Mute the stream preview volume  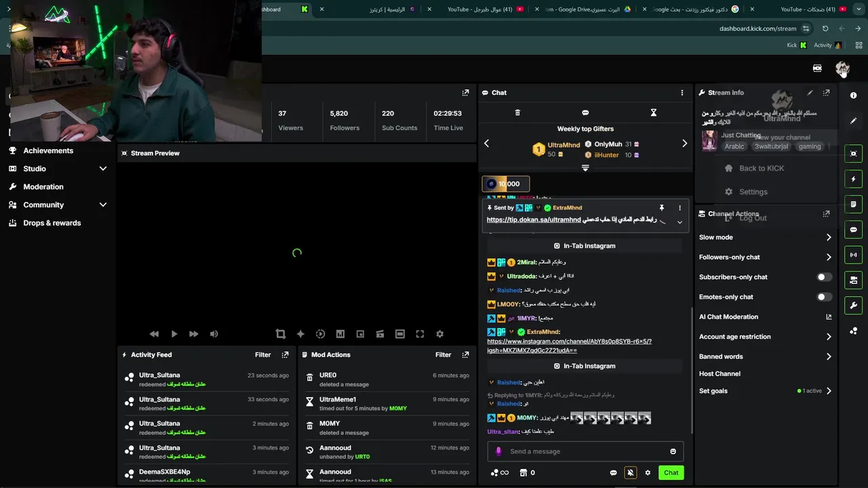pos(214,334)
